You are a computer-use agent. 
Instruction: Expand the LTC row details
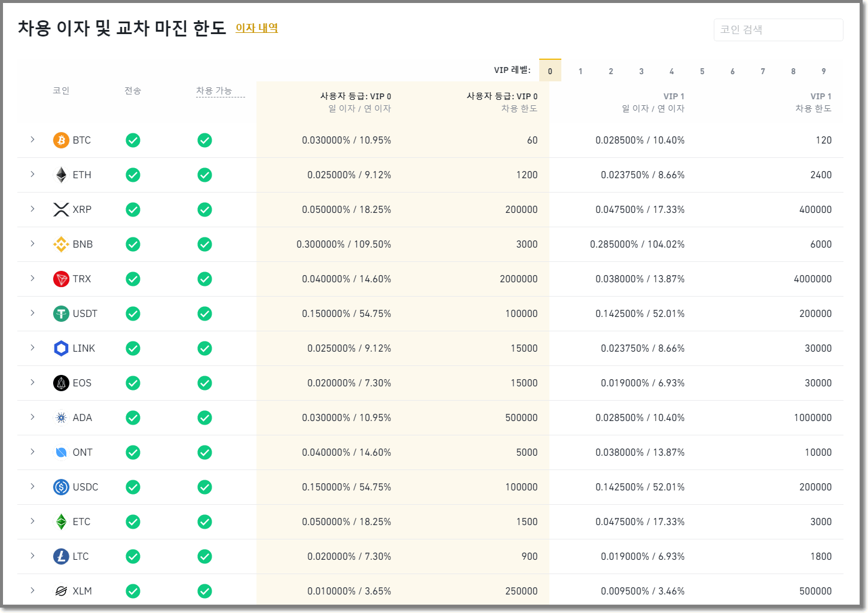point(32,556)
